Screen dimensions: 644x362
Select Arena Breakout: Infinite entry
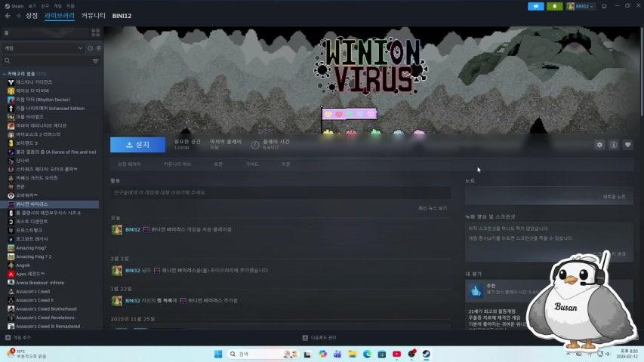[x=40, y=283]
